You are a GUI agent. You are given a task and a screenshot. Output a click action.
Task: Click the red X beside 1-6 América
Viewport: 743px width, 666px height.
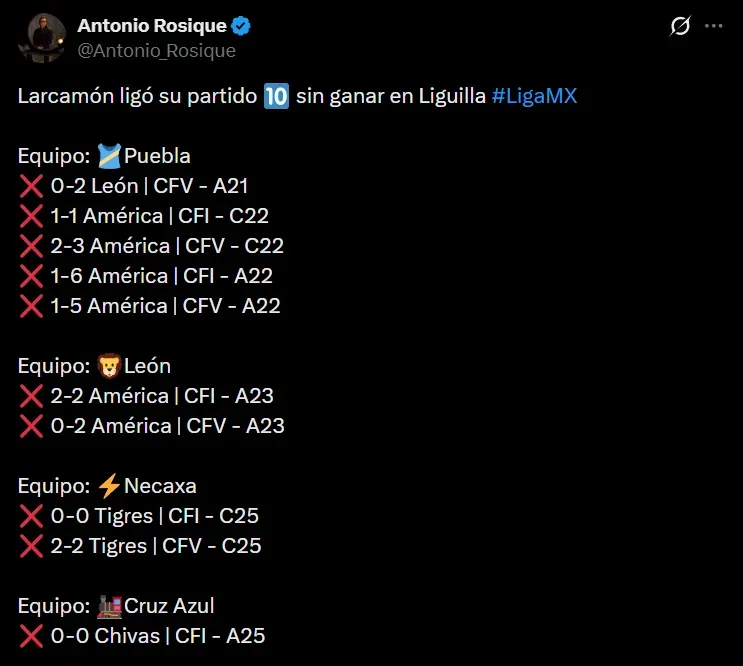click(x=31, y=276)
